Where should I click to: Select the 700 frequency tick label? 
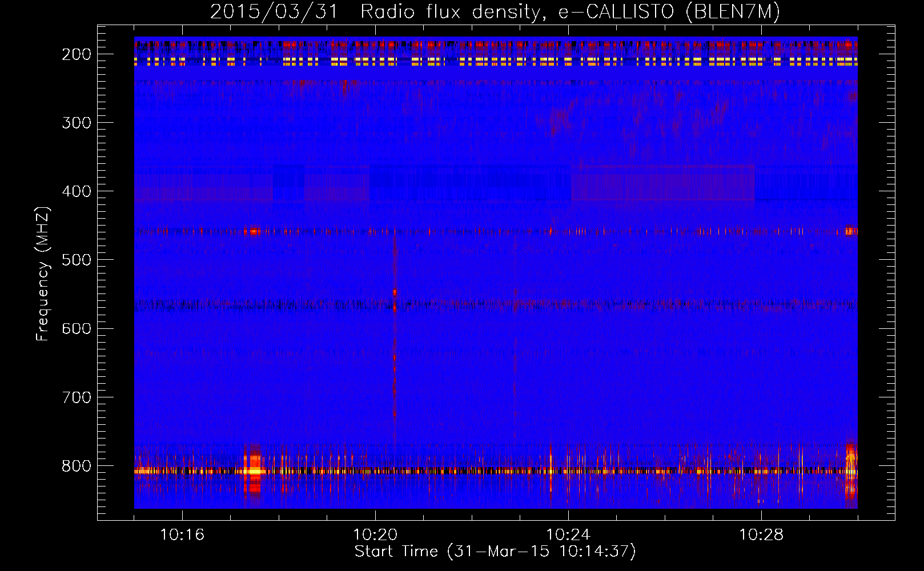[x=77, y=397]
